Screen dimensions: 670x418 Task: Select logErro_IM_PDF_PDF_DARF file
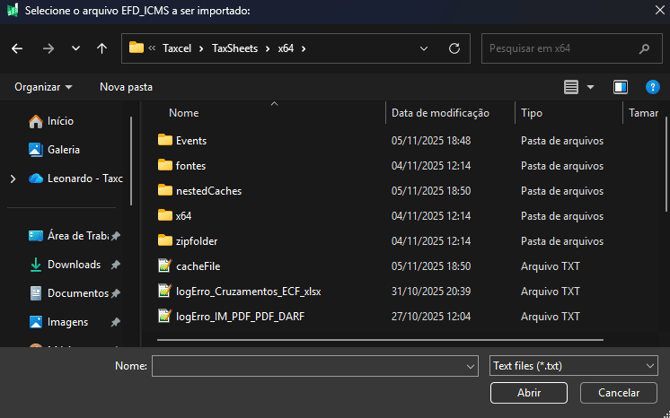coord(231,317)
